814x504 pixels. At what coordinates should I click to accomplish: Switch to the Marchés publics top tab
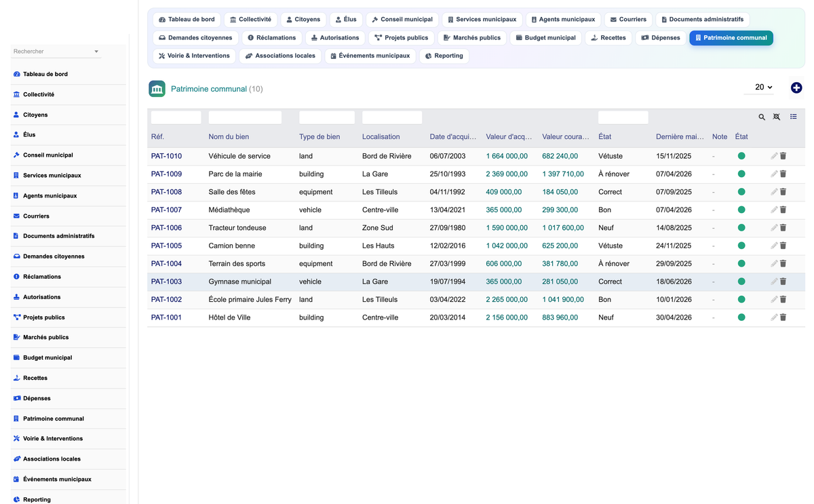(x=472, y=38)
